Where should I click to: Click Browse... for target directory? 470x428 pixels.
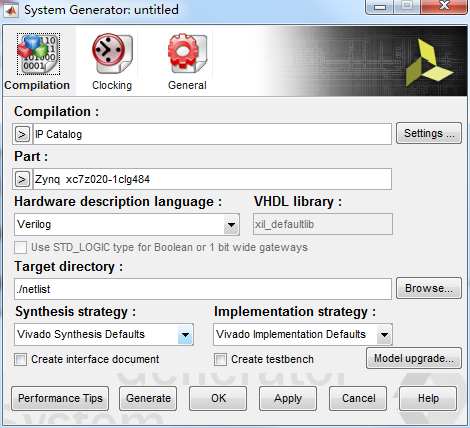429,288
